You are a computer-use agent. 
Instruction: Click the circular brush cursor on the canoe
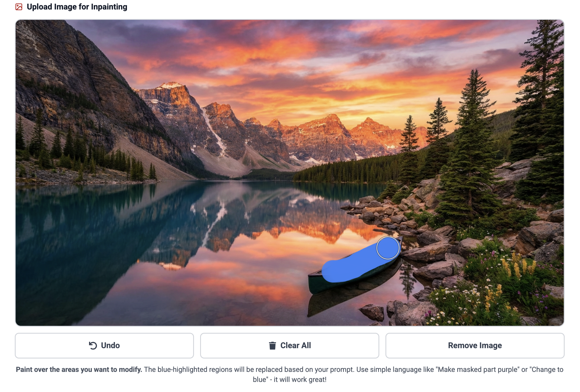(x=388, y=248)
